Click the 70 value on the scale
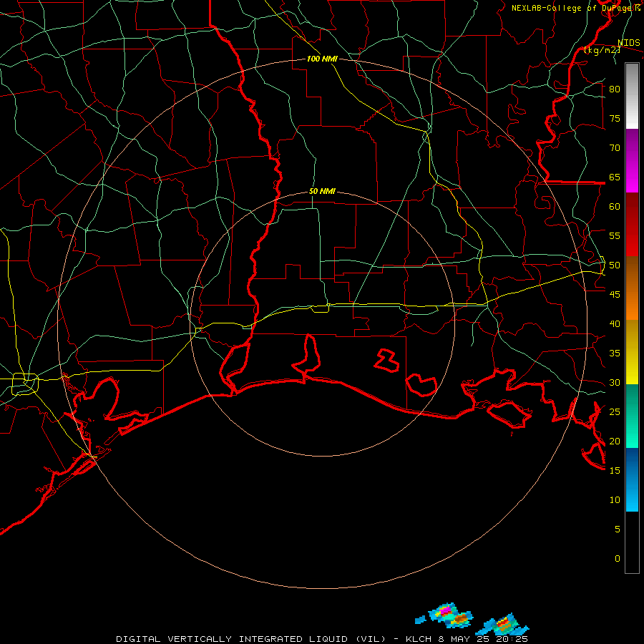 (x=615, y=148)
